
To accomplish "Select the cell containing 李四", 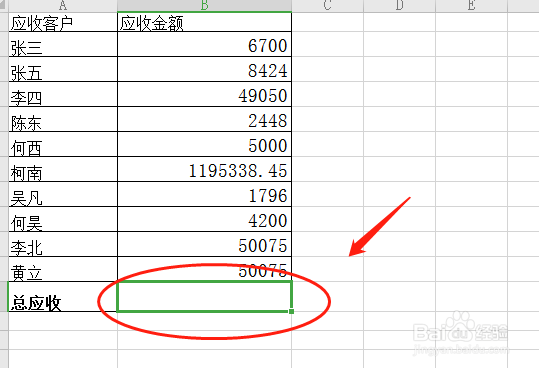I will pyautogui.click(x=63, y=94).
